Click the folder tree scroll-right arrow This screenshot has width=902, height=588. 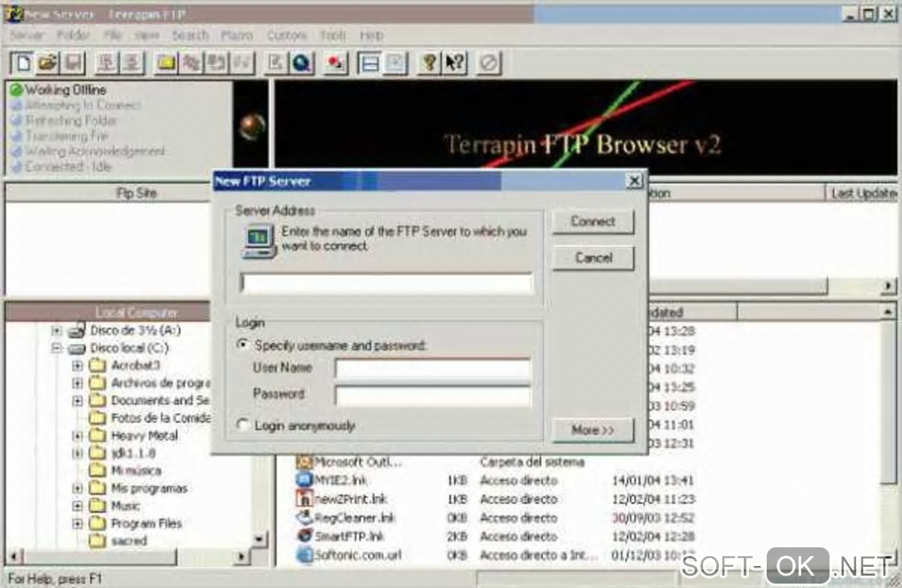click(x=241, y=556)
